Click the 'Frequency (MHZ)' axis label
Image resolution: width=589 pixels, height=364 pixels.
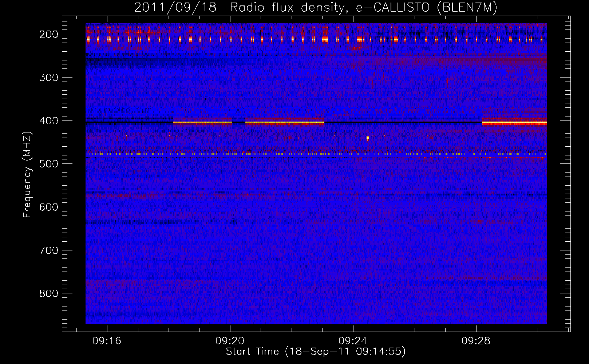coord(27,174)
